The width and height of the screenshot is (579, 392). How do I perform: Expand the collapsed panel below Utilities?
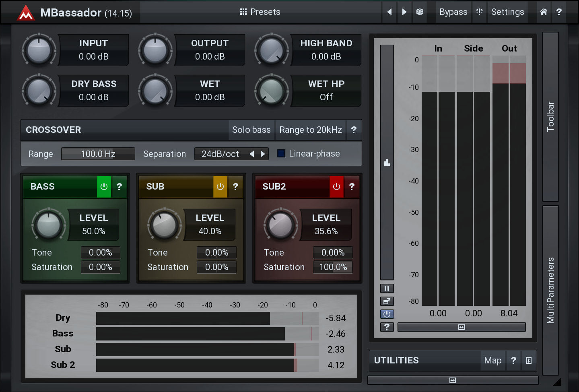coord(453,380)
